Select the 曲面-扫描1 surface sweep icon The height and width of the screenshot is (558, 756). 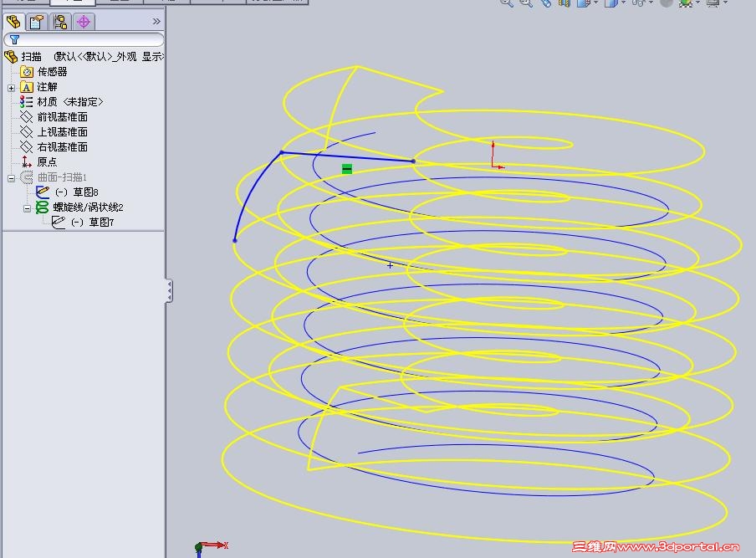pyautogui.click(x=27, y=177)
